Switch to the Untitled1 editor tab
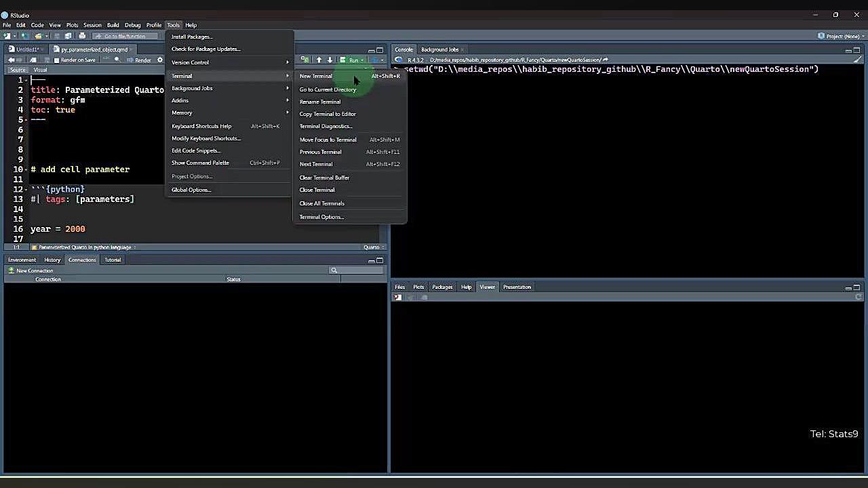Image resolution: width=868 pixels, height=488 pixels. point(27,49)
